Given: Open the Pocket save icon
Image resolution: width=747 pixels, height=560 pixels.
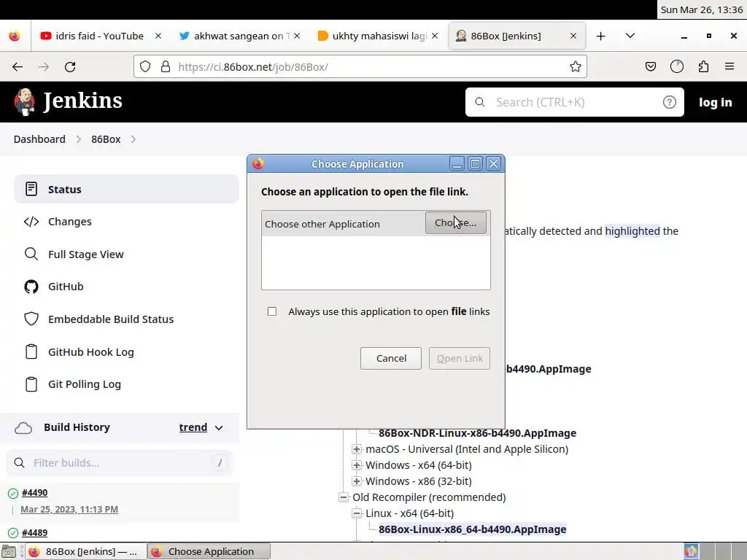Looking at the screenshot, I should click(x=651, y=66).
